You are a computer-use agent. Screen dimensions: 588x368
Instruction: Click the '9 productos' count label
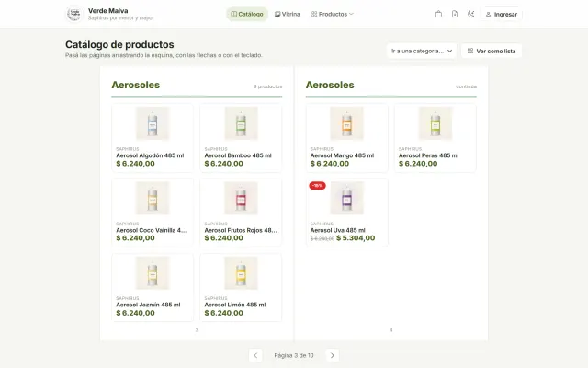(x=267, y=86)
